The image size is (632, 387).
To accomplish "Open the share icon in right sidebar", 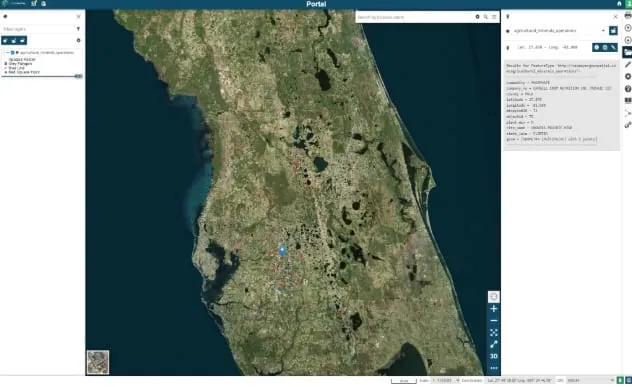I will pyautogui.click(x=628, y=113).
